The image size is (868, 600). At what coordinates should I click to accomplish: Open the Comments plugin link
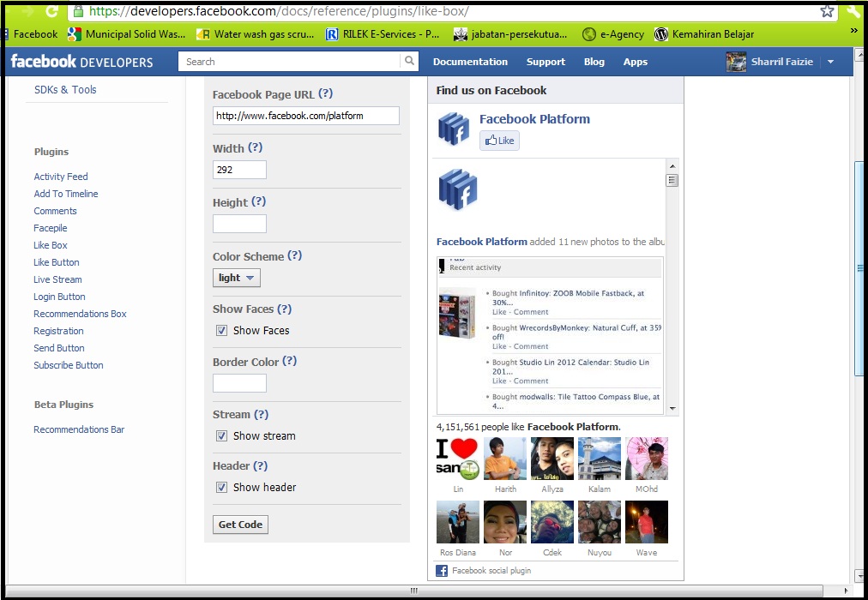(56, 211)
